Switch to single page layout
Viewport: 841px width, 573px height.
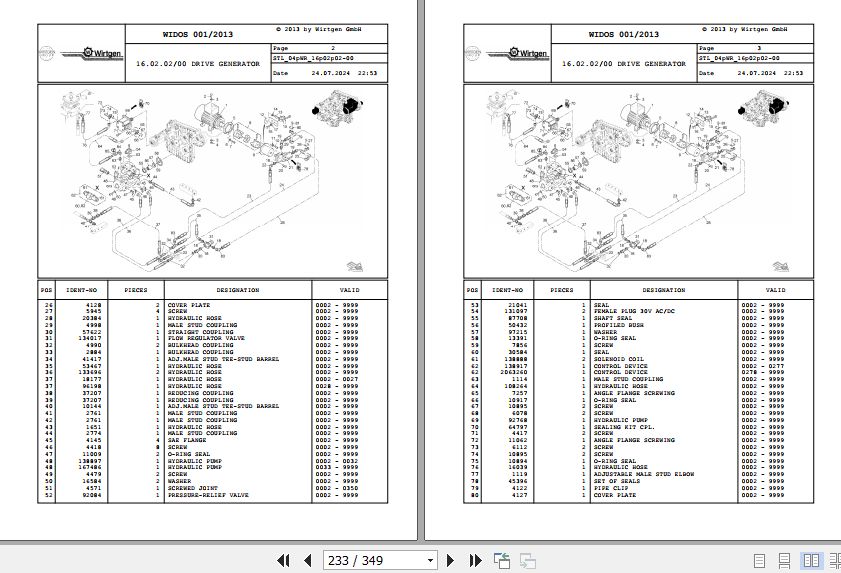point(759,561)
